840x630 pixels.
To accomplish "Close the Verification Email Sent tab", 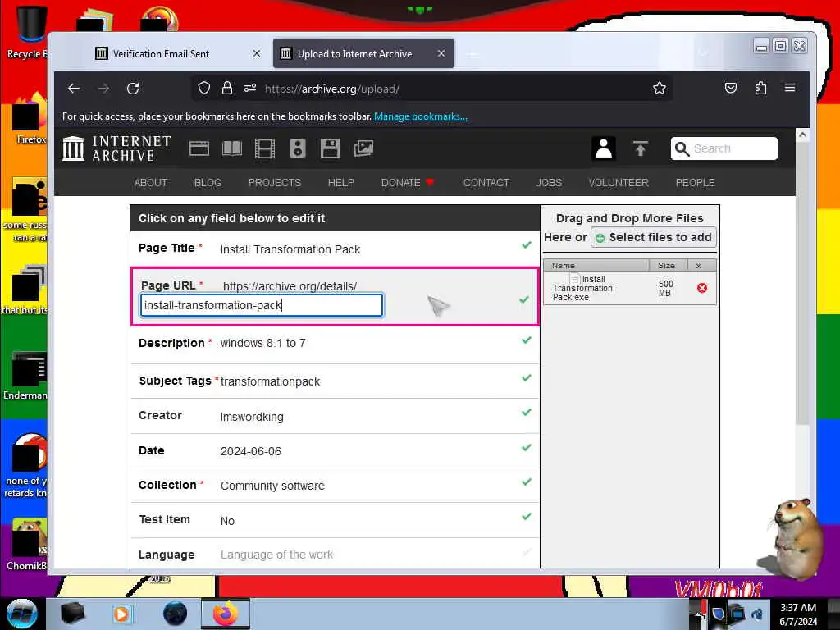I will pyautogui.click(x=257, y=53).
